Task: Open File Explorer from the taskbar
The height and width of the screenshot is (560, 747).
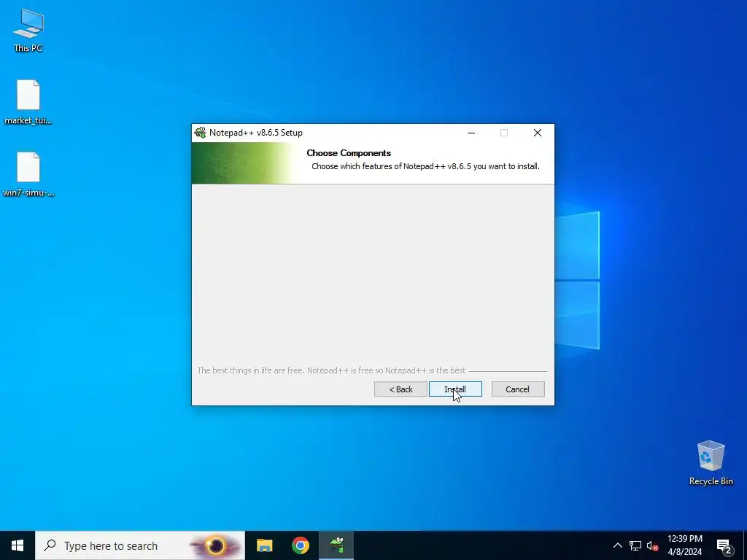Action: coord(264,545)
